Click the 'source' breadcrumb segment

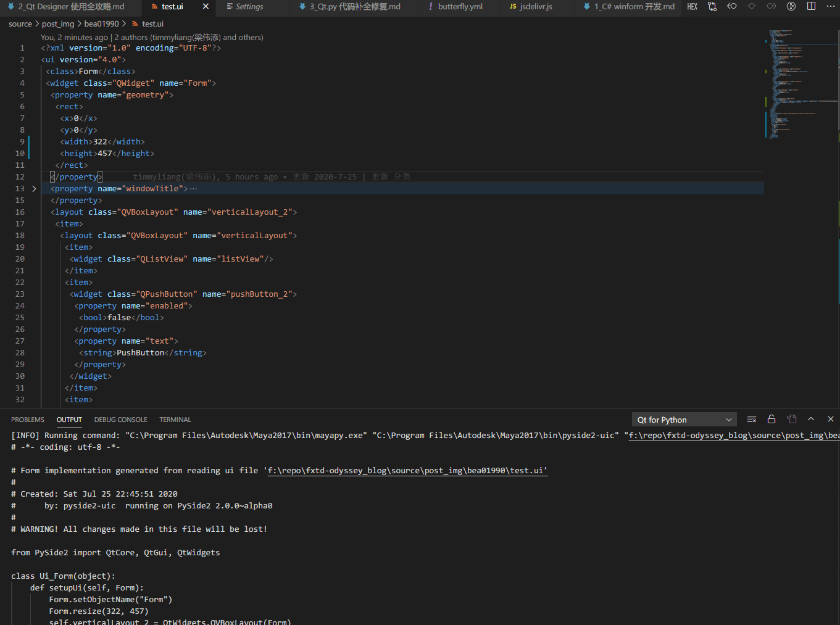click(x=20, y=23)
